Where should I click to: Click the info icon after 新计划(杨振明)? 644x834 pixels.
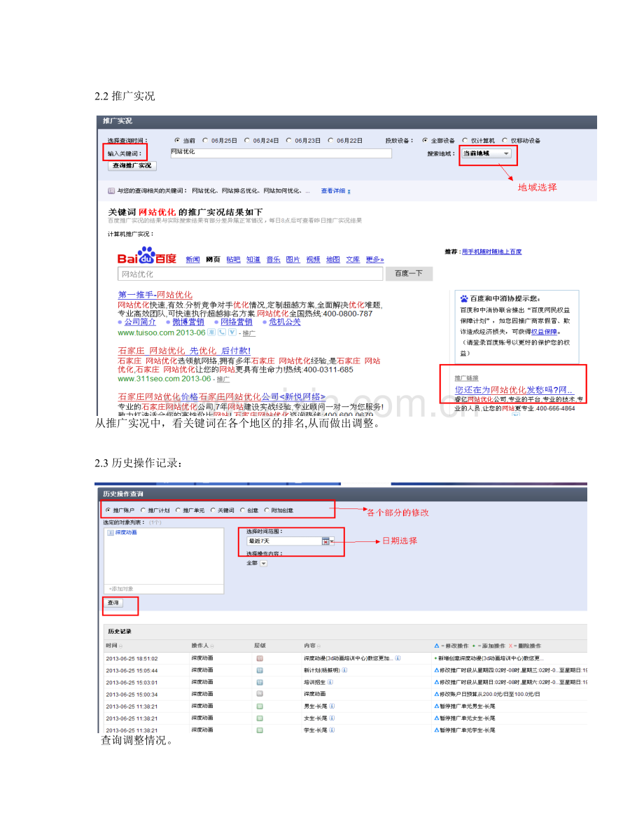[x=344, y=670]
